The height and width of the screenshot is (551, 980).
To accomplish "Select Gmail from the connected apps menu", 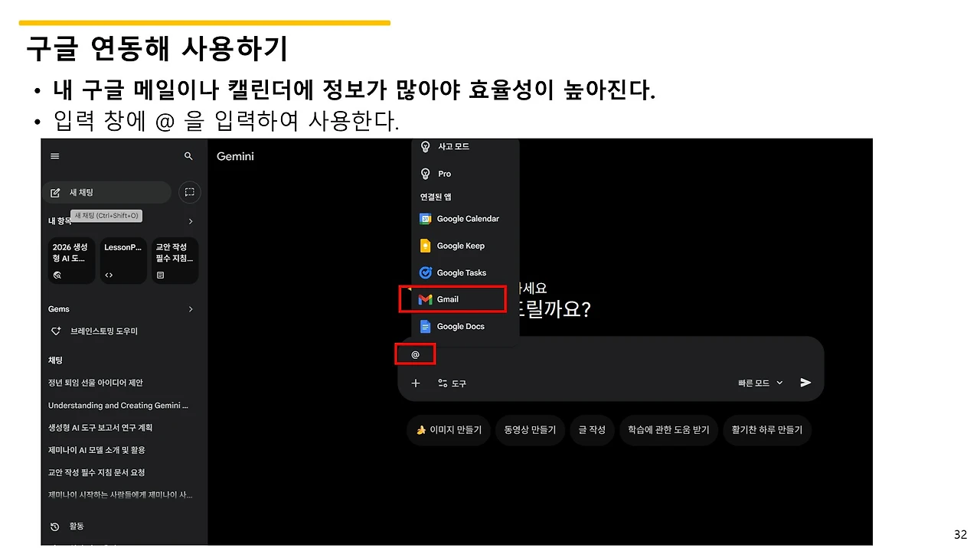I will (446, 299).
